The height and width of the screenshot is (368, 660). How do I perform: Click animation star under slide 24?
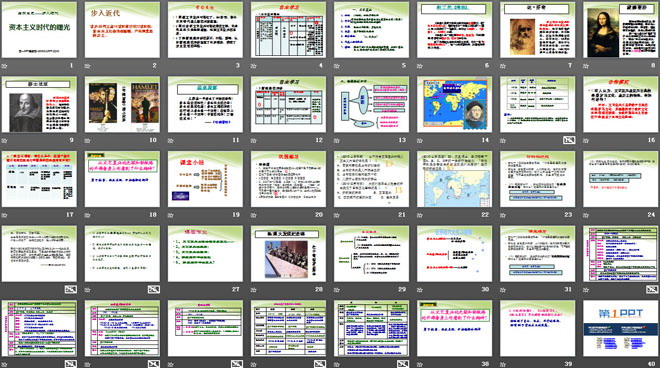(x=586, y=215)
